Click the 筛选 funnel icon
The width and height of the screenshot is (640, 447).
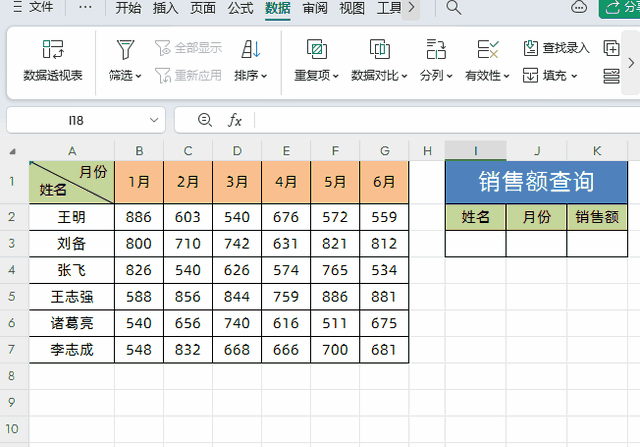[125, 49]
